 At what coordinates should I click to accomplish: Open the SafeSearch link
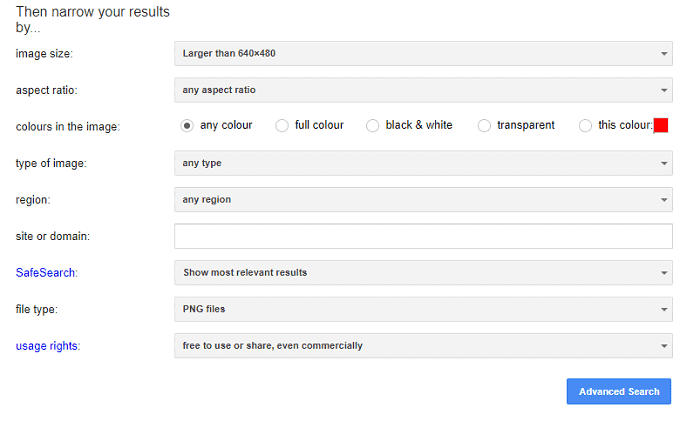click(46, 272)
